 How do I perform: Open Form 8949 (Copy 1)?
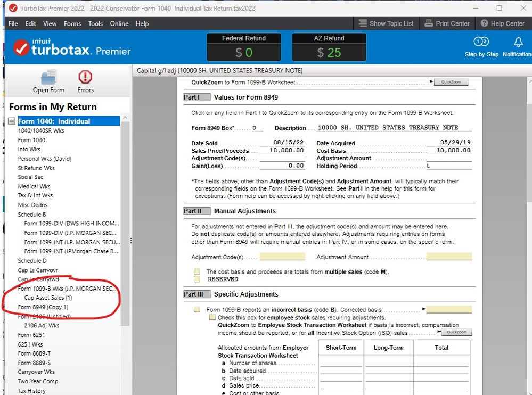coord(43,307)
